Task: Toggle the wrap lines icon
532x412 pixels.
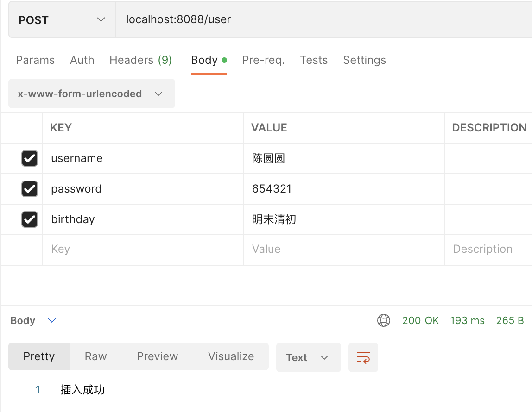Action: coord(363,357)
